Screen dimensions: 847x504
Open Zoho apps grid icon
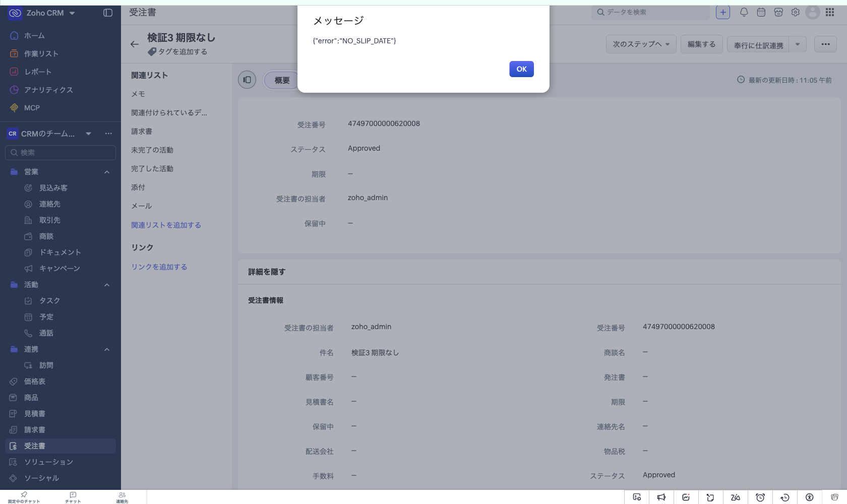tap(830, 13)
